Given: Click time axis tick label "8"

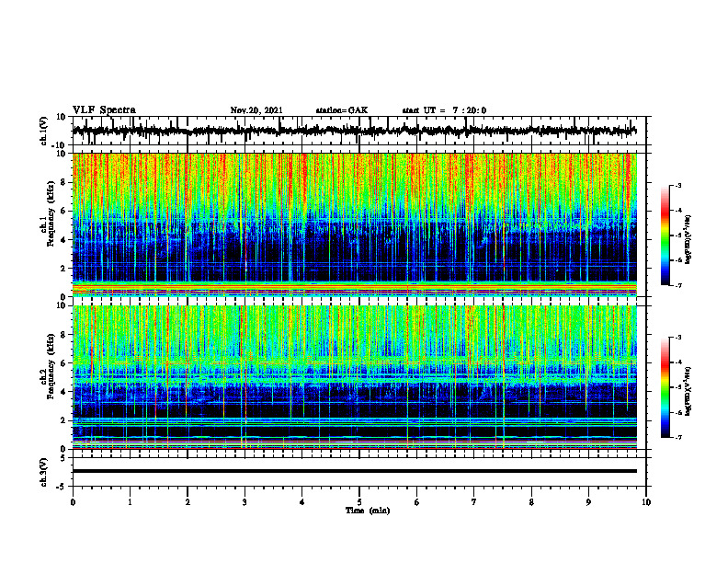Looking at the screenshot, I should (x=531, y=502).
